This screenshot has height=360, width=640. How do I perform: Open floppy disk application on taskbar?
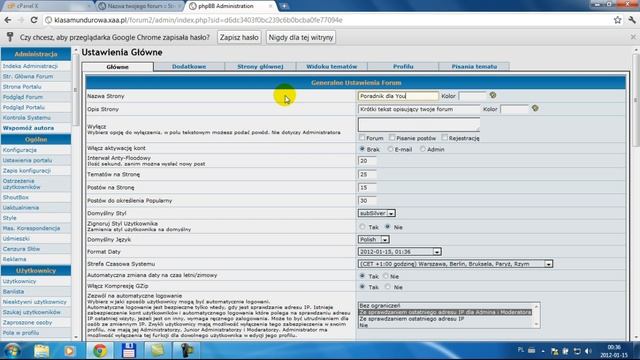[x=129, y=351]
